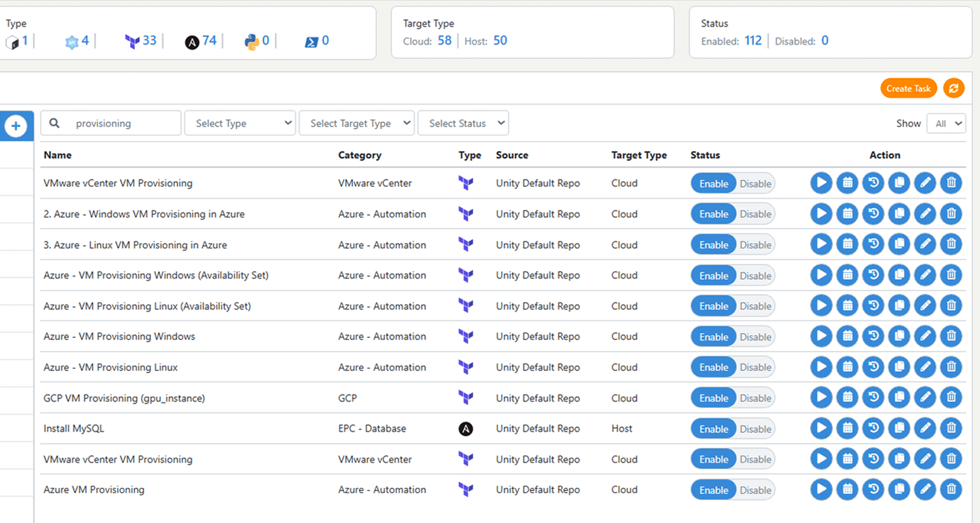Click the orange refresh icon button
980x523 pixels.
click(953, 88)
